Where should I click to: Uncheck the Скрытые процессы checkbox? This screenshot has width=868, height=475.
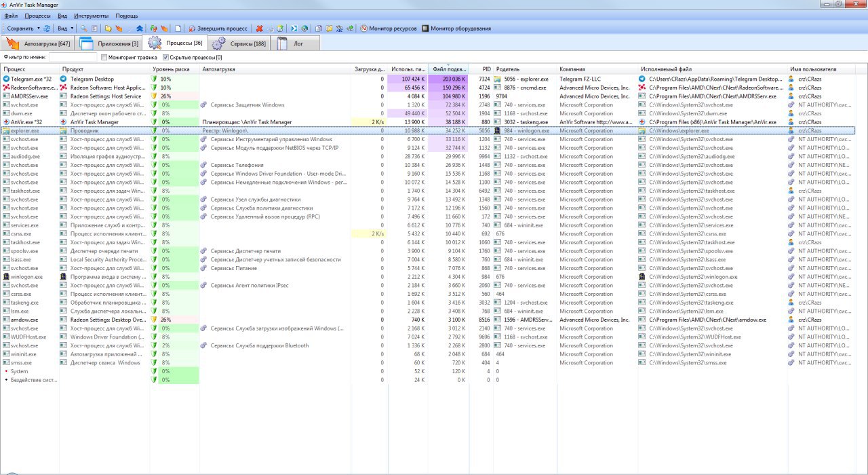point(165,58)
